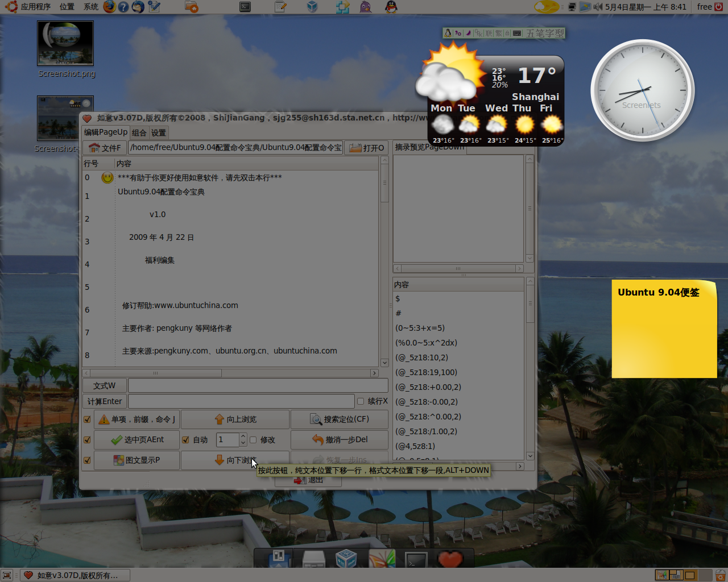Launch VirtualBox from the top panel
728x582 pixels.
(312, 7)
